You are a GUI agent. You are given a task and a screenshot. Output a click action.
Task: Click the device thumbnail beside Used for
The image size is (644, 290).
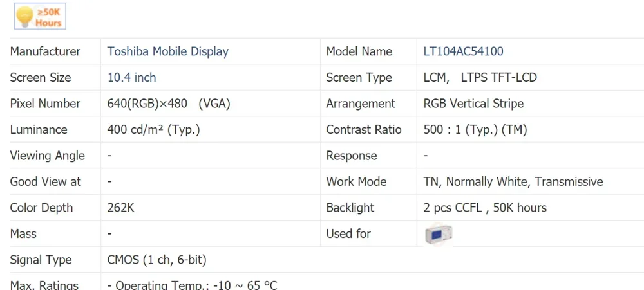439,235
